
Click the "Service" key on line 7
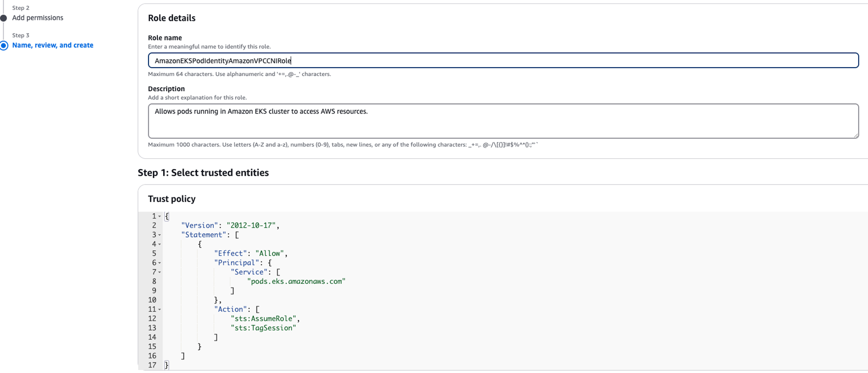tap(249, 272)
